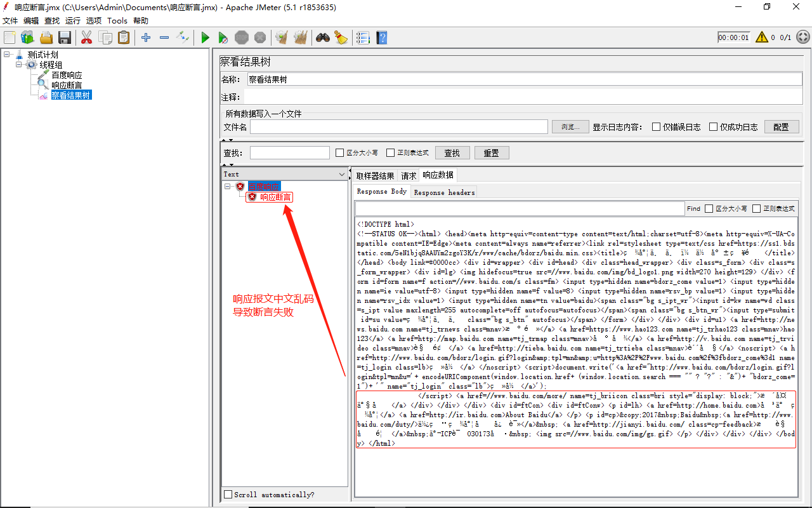Open the 查找 menu
The width and height of the screenshot is (812, 508).
tap(52, 21)
